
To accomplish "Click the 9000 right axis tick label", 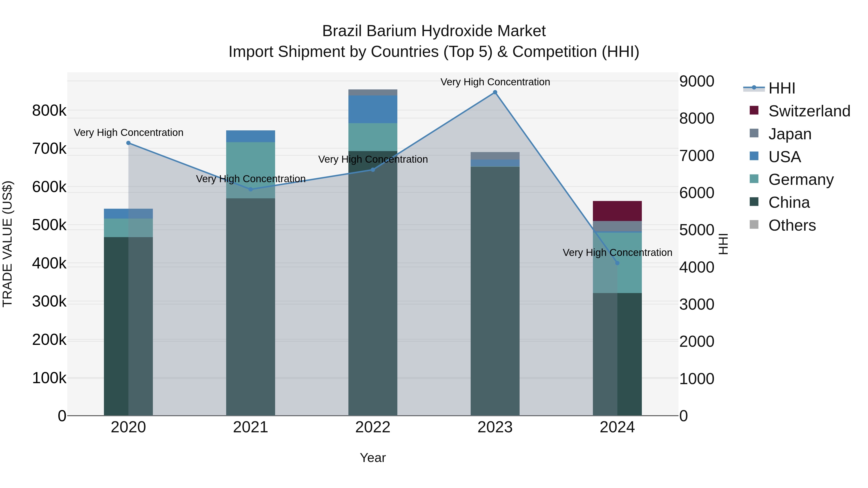I will point(697,81).
